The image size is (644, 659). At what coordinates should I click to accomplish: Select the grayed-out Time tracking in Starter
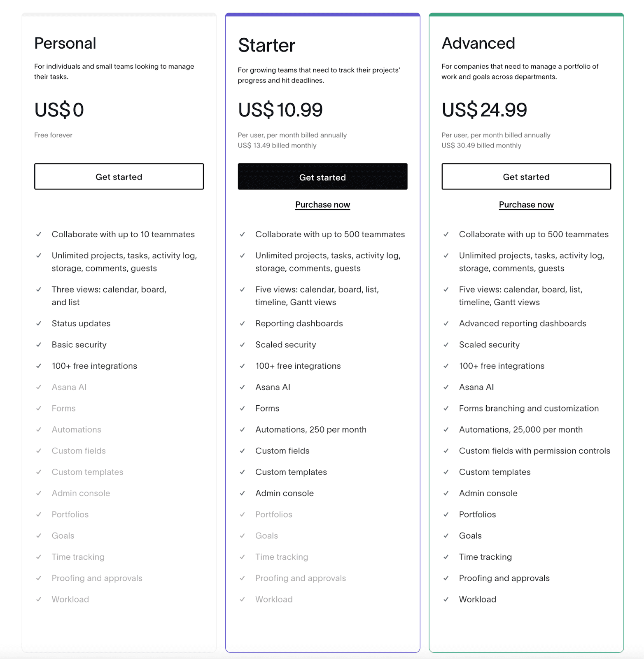pyautogui.click(x=281, y=556)
